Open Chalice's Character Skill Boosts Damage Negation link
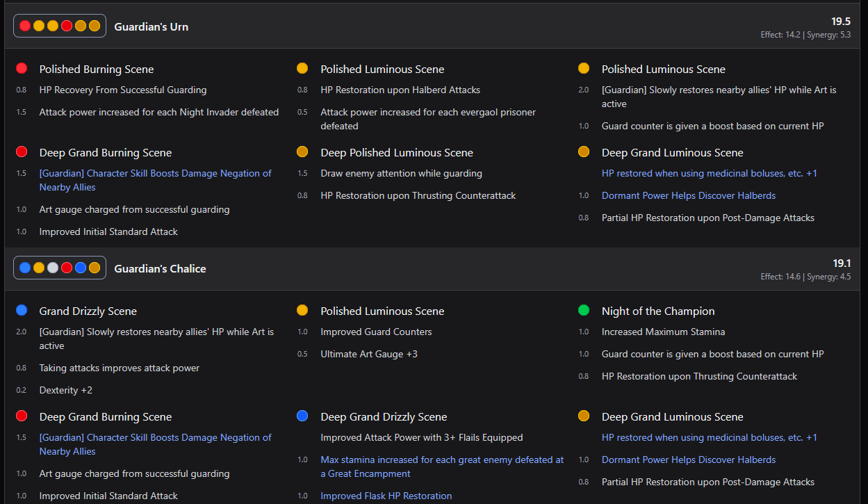This screenshot has height=504, width=868. click(156, 444)
